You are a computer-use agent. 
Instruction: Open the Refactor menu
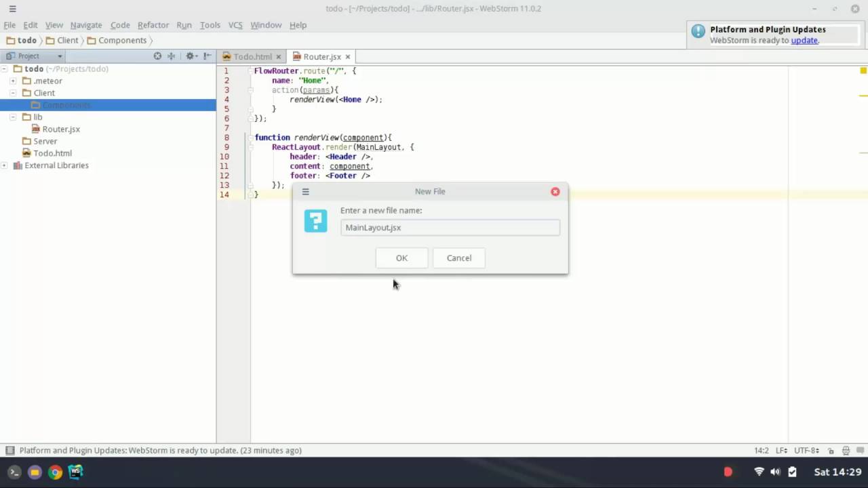[x=153, y=25]
